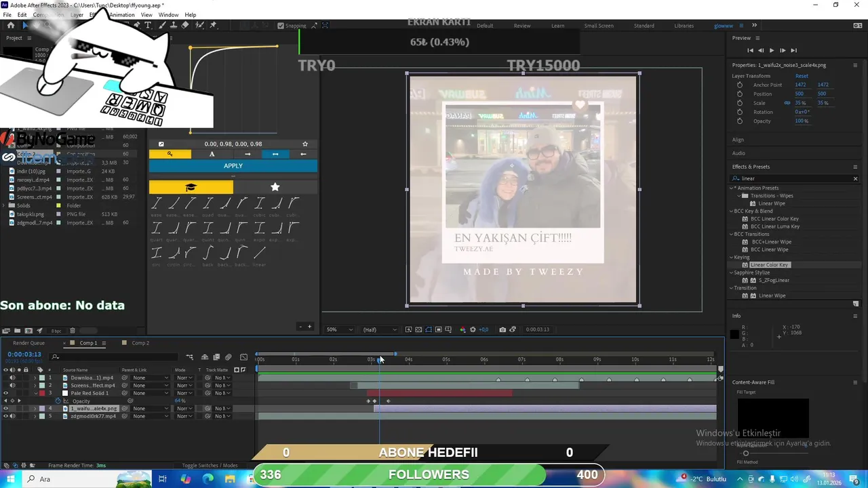Go to first frame in Preview
This screenshot has height=488, width=868.
[x=750, y=50]
